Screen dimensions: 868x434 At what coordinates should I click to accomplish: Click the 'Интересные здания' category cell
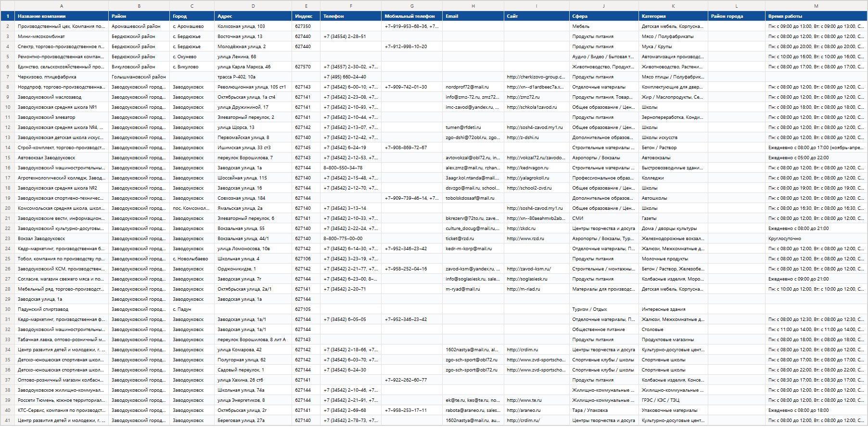pyautogui.click(x=673, y=309)
